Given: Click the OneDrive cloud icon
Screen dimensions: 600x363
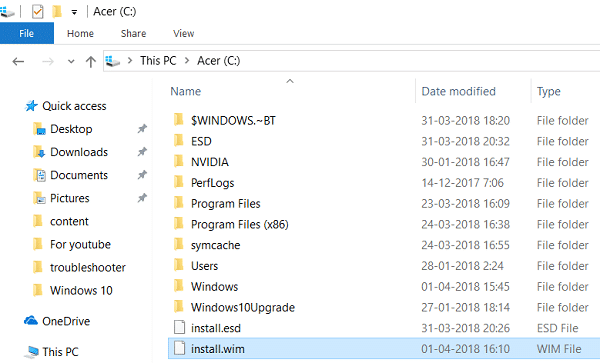Looking at the screenshot, I should [x=31, y=320].
